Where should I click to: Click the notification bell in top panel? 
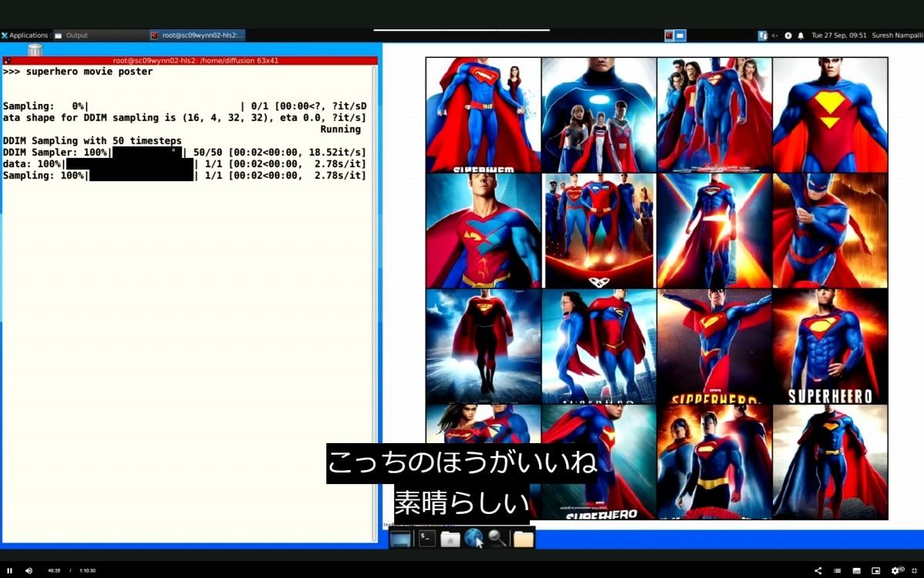[x=801, y=35]
